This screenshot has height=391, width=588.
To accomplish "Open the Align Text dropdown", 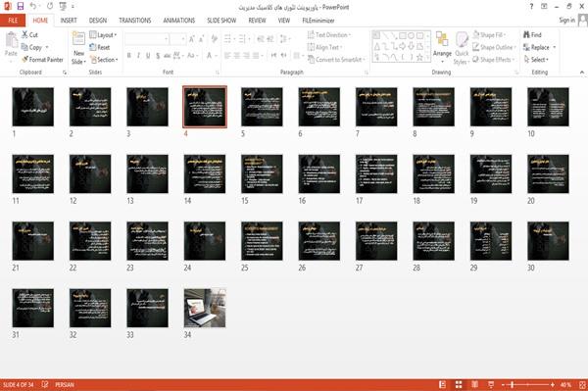I will [x=325, y=47].
